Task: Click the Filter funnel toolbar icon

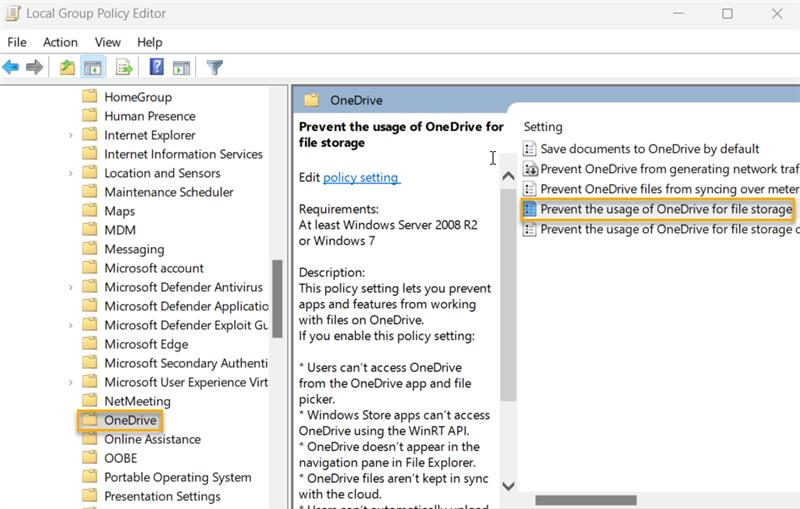Action: 215,67
